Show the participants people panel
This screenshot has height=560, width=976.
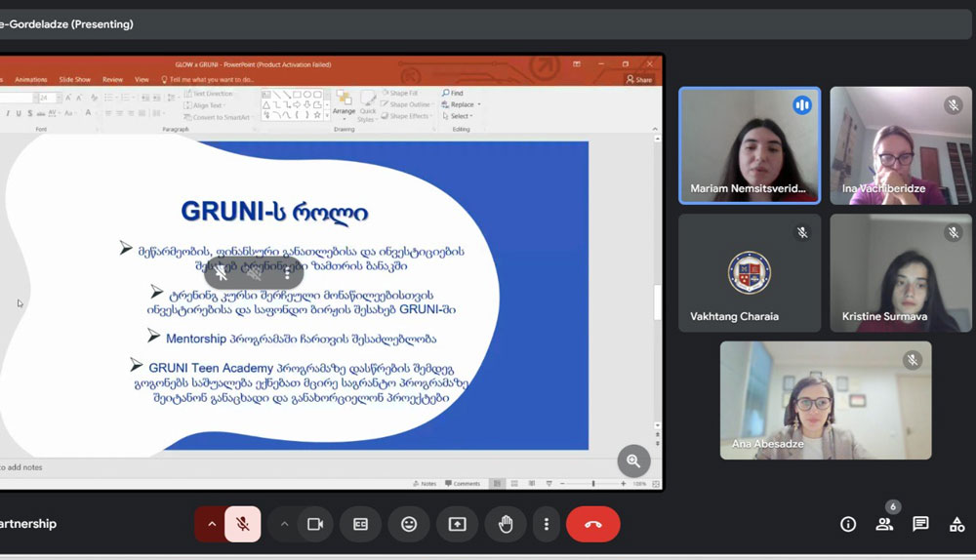point(884,524)
